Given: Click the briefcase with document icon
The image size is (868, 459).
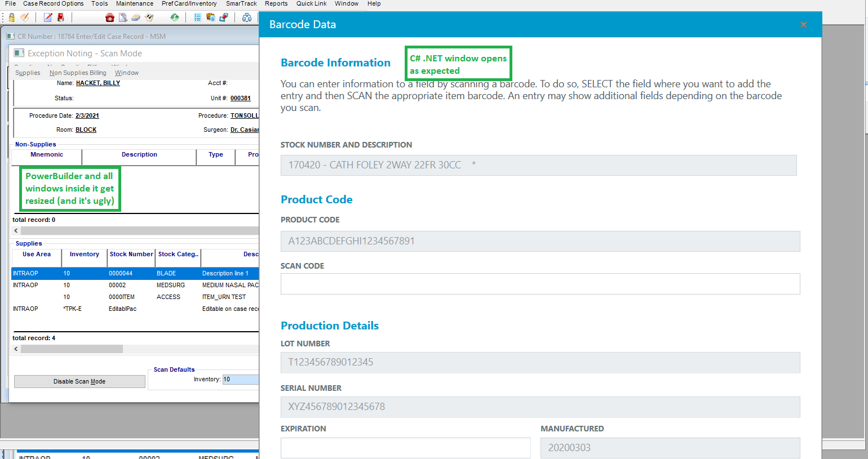Looking at the screenshot, I should [210, 17].
